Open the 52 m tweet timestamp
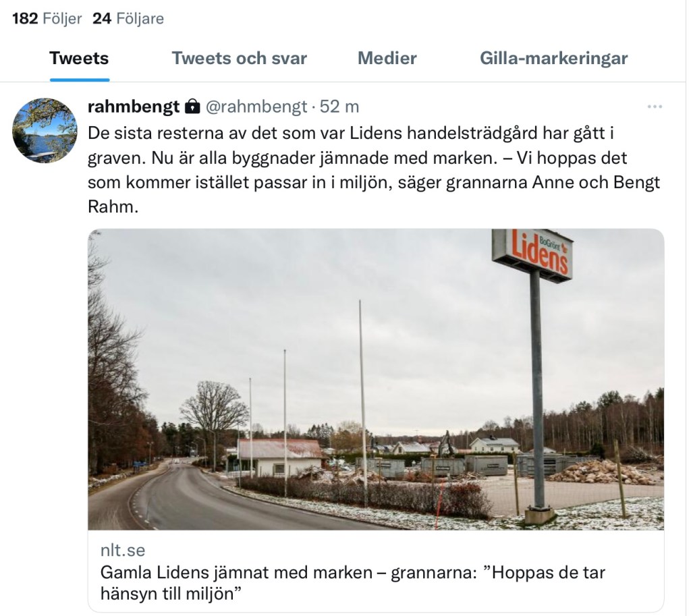The height and width of the screenshot is (616, 691). click(x=339, y=106)
